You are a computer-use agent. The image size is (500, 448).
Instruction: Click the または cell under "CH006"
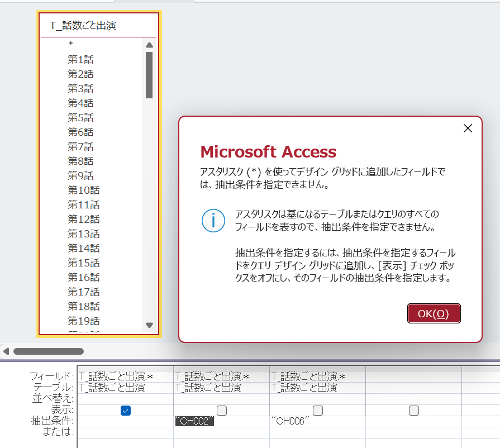tap(318, 432)
